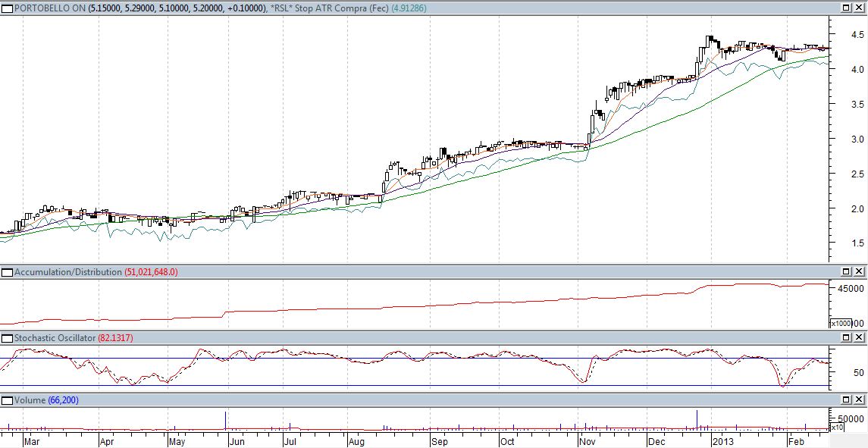Select the PORTOBELLO ON title text
The height and width of the screenshot is (448, 868).
point(47,8)
